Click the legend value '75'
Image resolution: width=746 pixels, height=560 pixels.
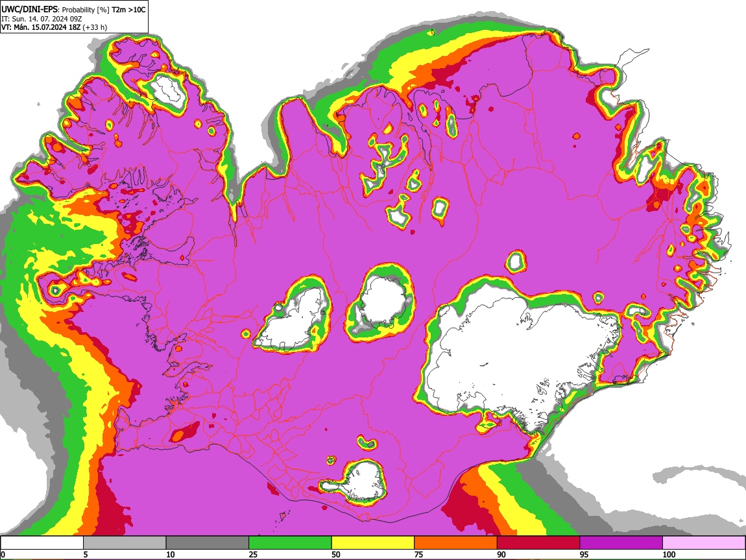(x=418, y=554)
